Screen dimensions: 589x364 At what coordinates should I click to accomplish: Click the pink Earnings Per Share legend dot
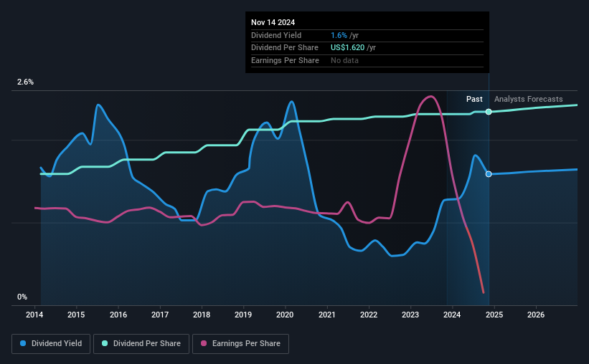204,343
